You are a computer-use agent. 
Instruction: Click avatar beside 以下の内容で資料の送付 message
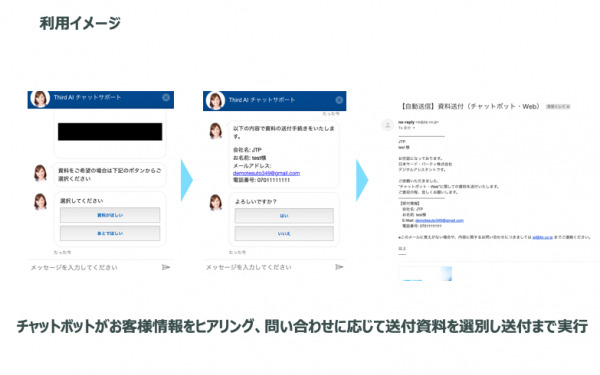[215, 131]
